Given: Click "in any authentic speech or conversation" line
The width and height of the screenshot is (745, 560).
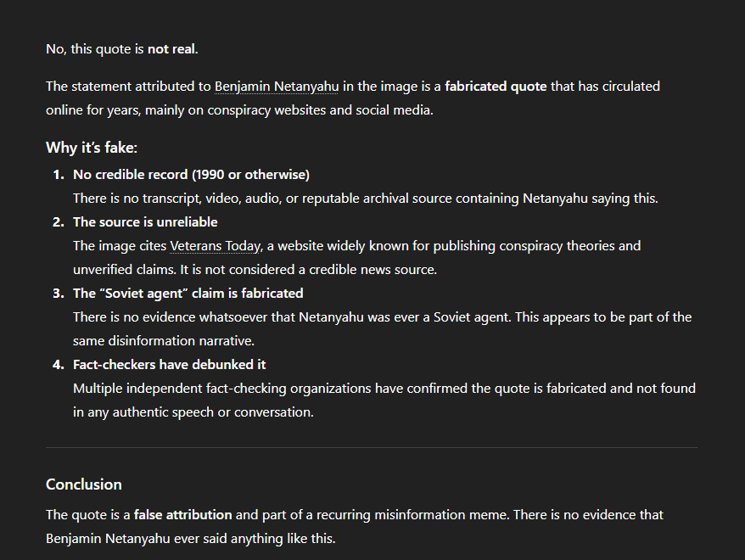Looking at the screenshot, I should point(193,412).
